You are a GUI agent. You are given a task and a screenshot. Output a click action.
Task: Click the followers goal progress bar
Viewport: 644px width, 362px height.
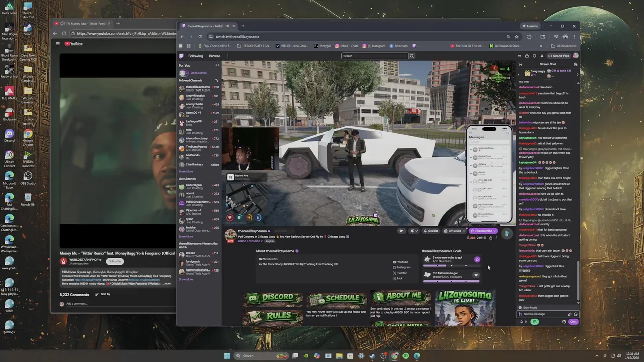pos(451,281)
